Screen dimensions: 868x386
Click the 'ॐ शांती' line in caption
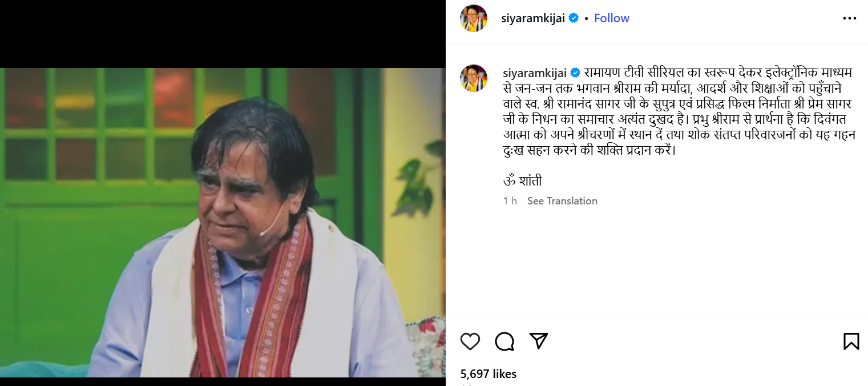522,181
